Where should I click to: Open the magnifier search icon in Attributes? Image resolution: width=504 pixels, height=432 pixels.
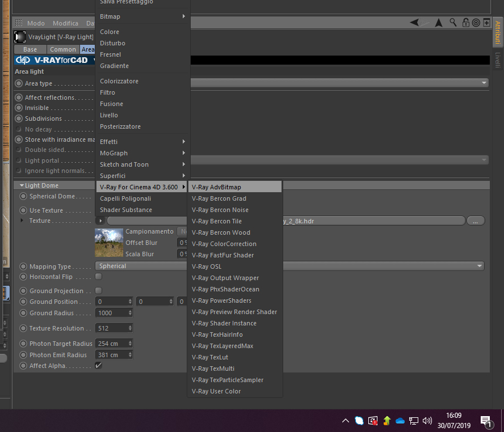(453, 23)
